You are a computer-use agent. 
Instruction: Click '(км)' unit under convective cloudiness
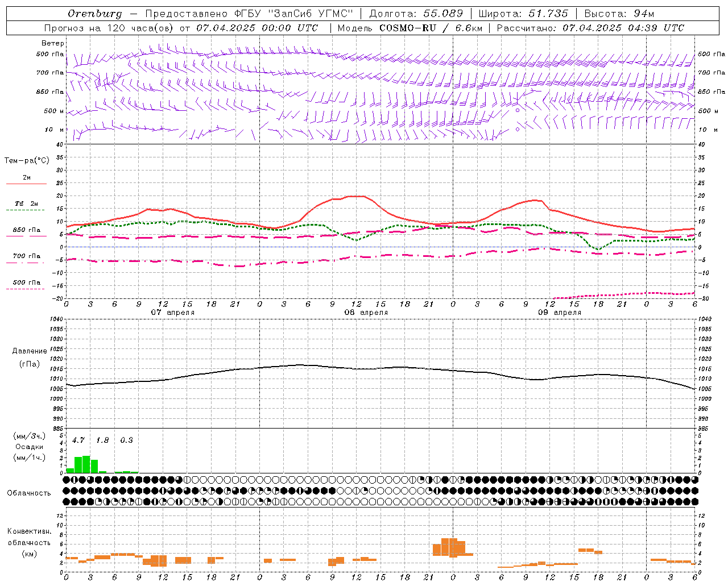29,554
